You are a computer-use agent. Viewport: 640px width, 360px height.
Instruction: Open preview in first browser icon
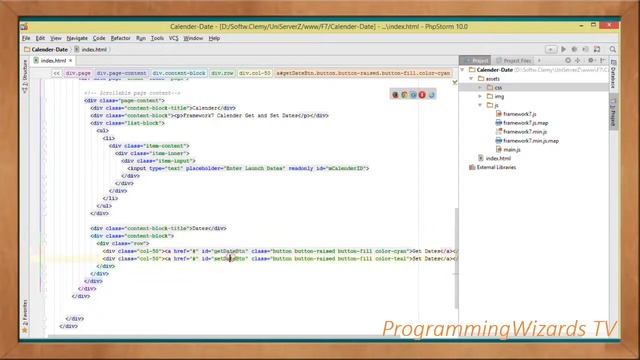(395, 95)
